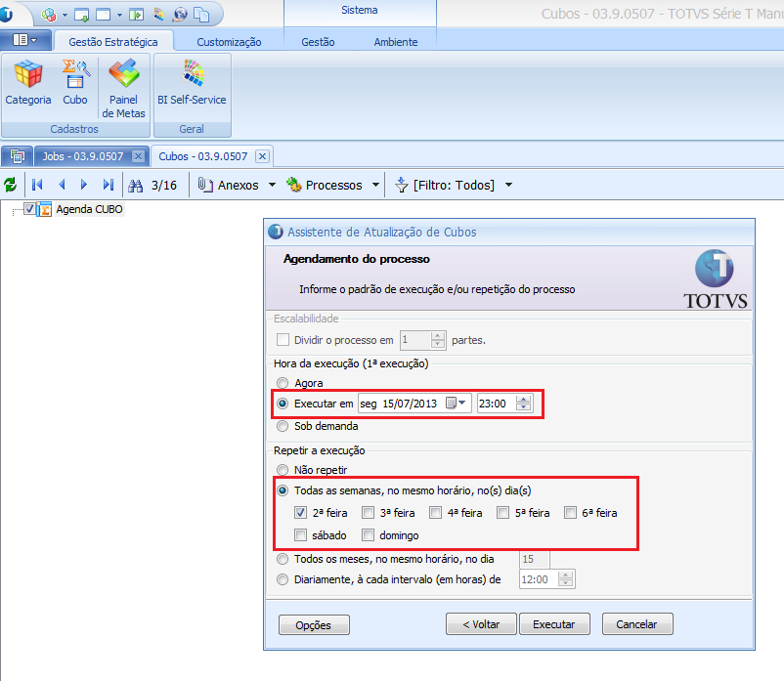
Task: Check the sábado checkbox
Action: tap(300, 535)
